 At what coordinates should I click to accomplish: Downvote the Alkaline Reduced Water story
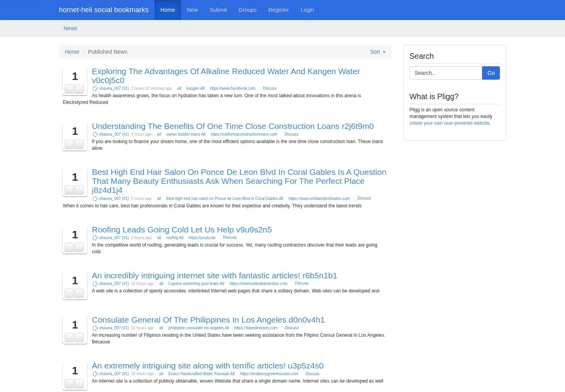click(79, 89)
